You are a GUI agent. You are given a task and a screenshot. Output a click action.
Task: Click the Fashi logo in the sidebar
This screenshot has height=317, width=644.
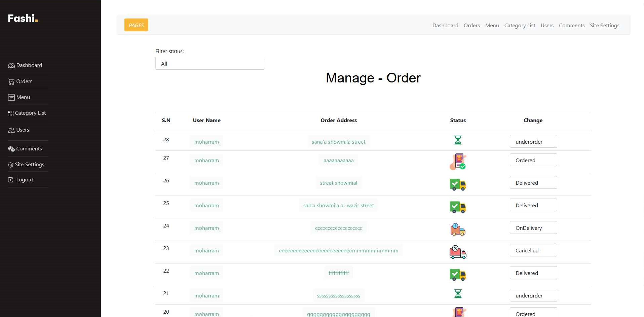tap(23, 18)
